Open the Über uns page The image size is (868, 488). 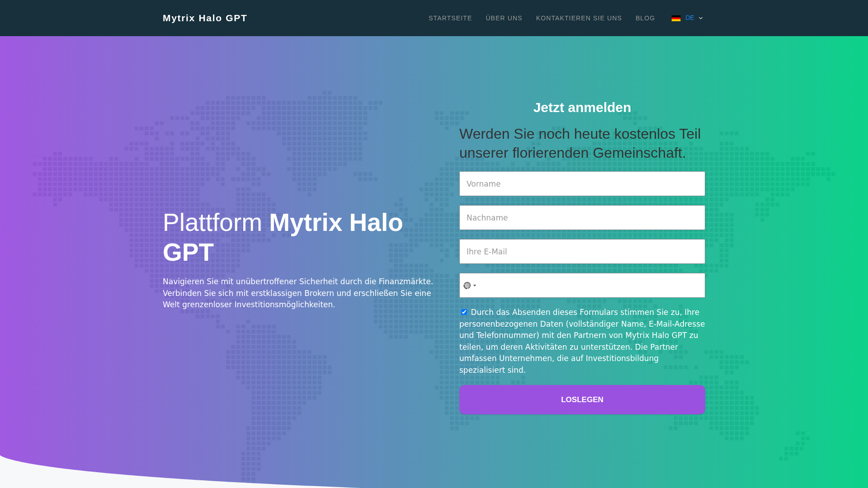click(504, 18)
